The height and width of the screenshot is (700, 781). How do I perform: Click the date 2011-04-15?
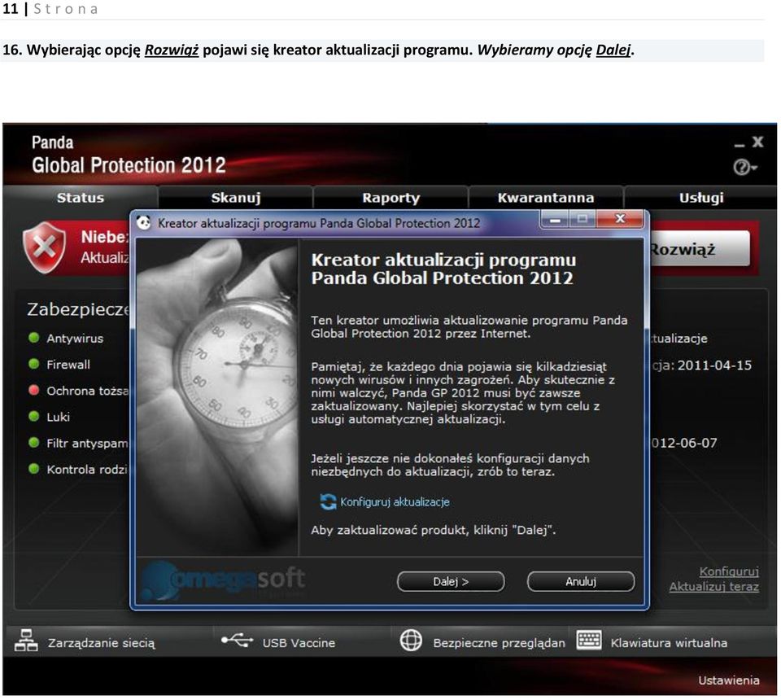714,365
